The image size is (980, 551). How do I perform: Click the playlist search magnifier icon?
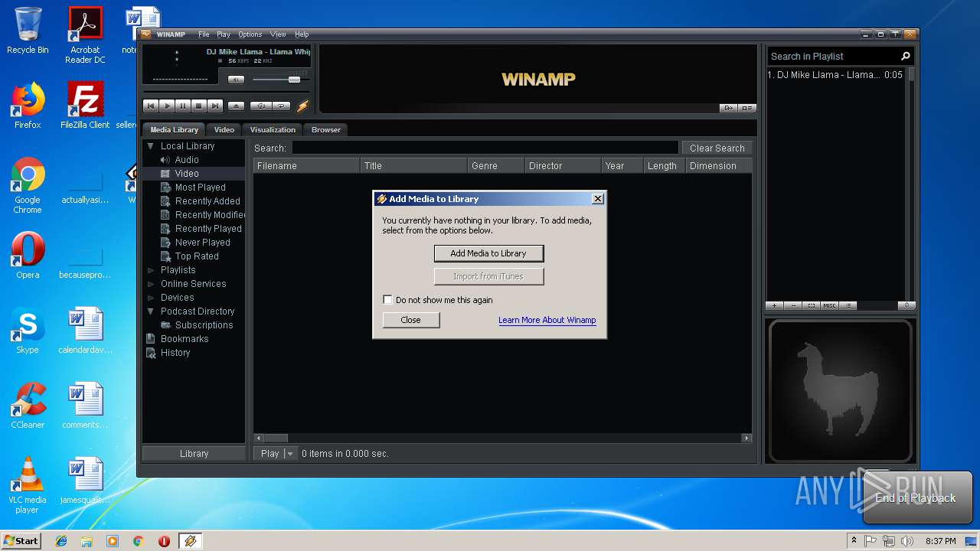906,56
